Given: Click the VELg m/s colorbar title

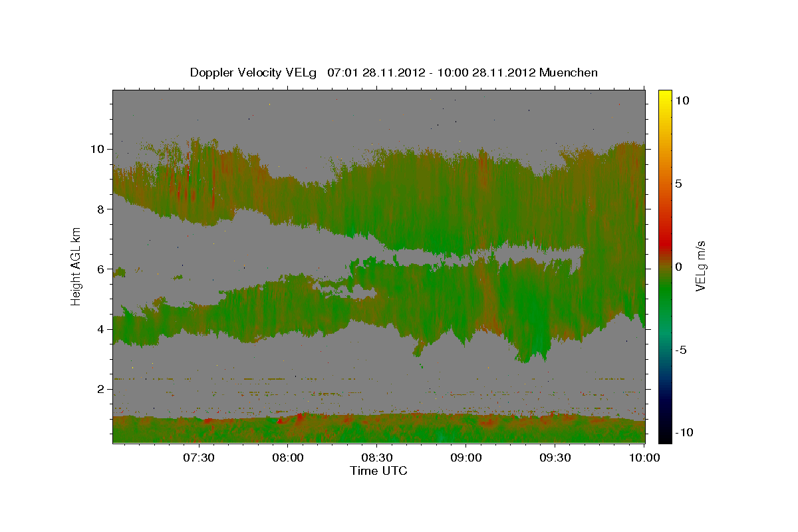Looking at the screenshot, I should (700, 266).
